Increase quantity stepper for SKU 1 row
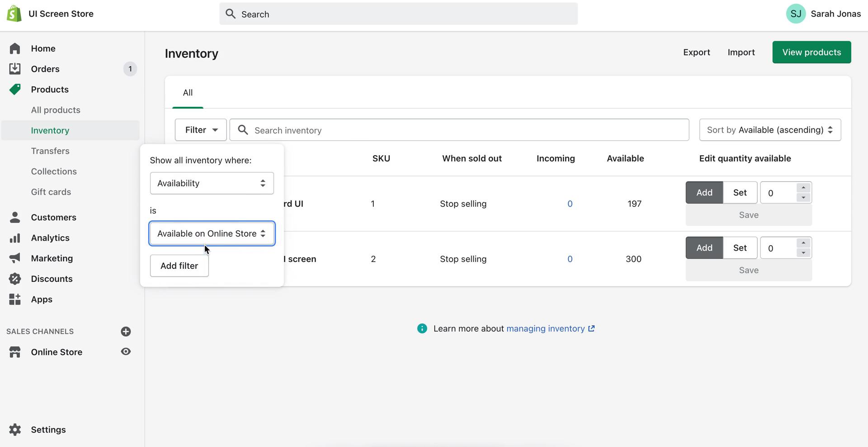 click(x=803, y=188)
